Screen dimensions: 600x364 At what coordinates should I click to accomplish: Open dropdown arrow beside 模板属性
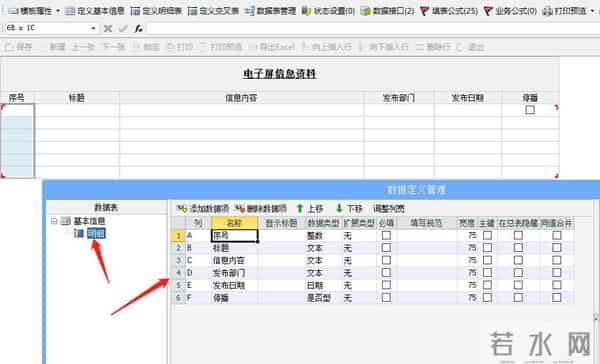[x=58, y=11]
